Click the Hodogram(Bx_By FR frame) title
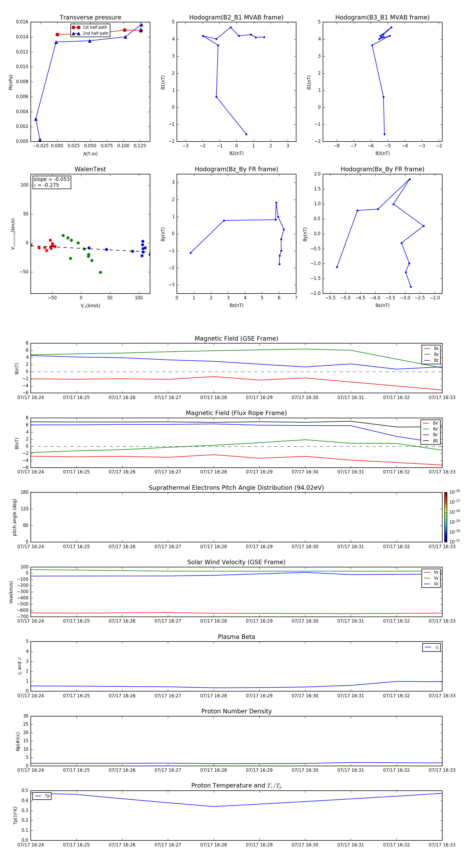 point(382,169)
